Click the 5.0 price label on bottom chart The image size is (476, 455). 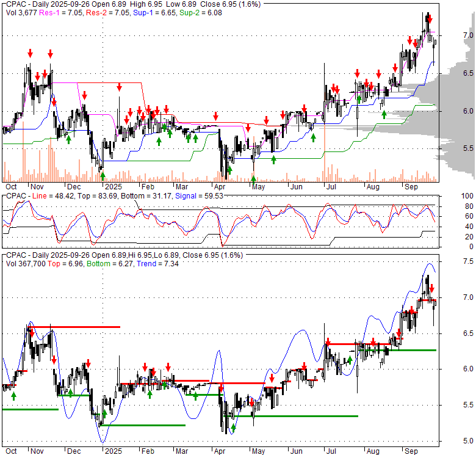click(468, 441)
